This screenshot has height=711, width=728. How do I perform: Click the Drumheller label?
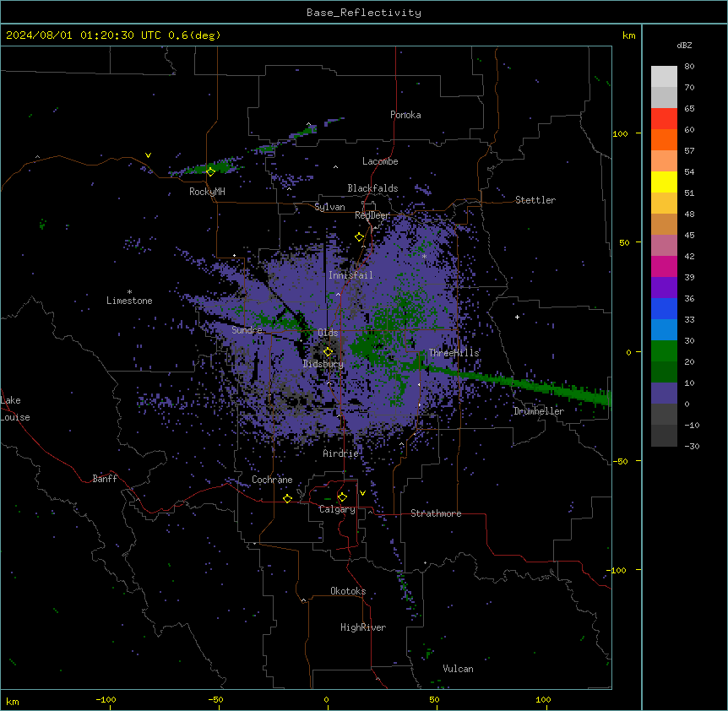[x=539, y=411]
